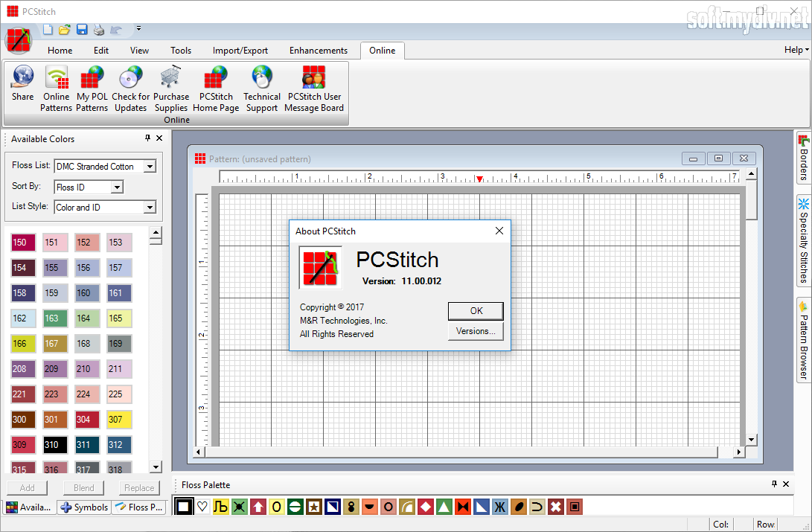This screenshot has width=812, height=532.
Task: Click the Share icon in Online ribbon
Action: (23, 83)
